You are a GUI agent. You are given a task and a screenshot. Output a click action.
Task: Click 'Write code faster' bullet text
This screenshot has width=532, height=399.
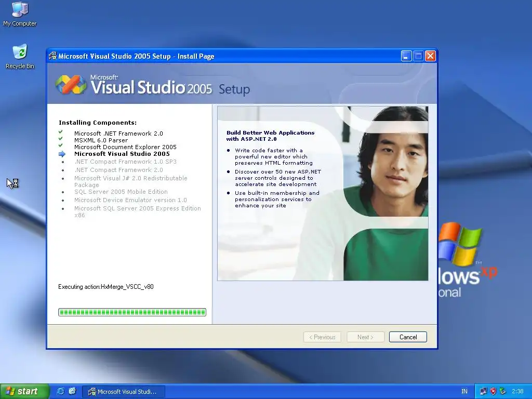coord(274,156)
